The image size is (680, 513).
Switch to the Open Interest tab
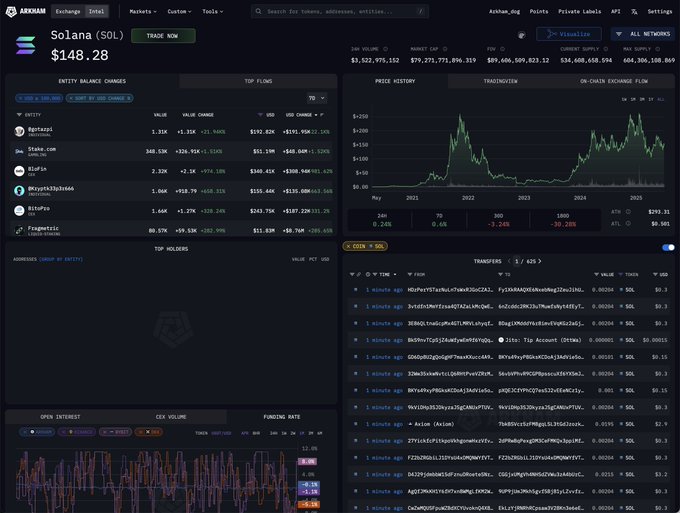coord(60,417)
